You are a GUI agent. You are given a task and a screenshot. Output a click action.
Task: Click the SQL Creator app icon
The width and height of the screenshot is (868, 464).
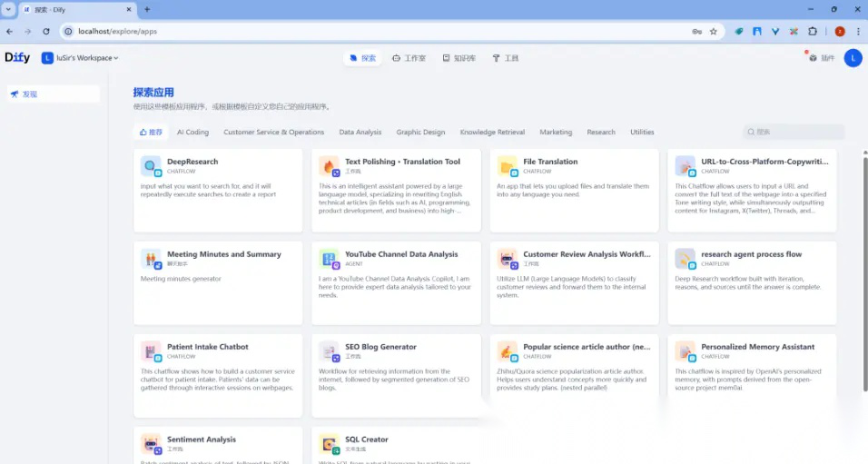click(329, 443)
